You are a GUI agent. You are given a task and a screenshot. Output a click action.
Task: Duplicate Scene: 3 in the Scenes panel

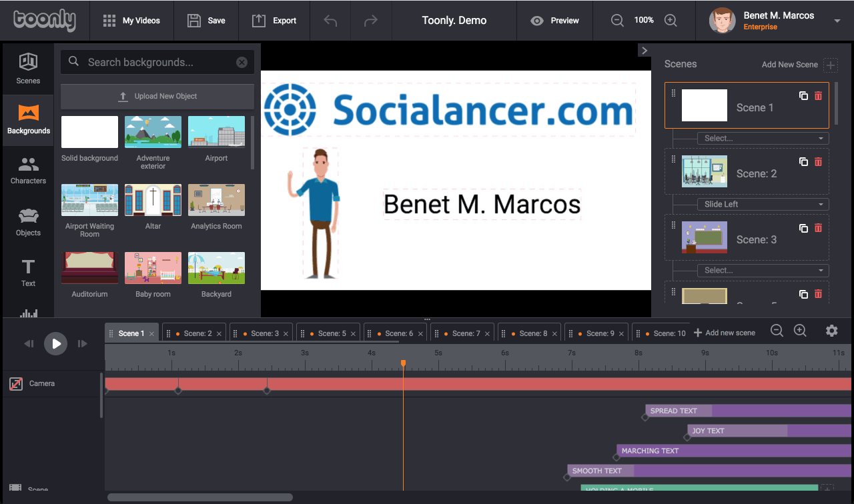pyautogui.click(x=803, y=227)
